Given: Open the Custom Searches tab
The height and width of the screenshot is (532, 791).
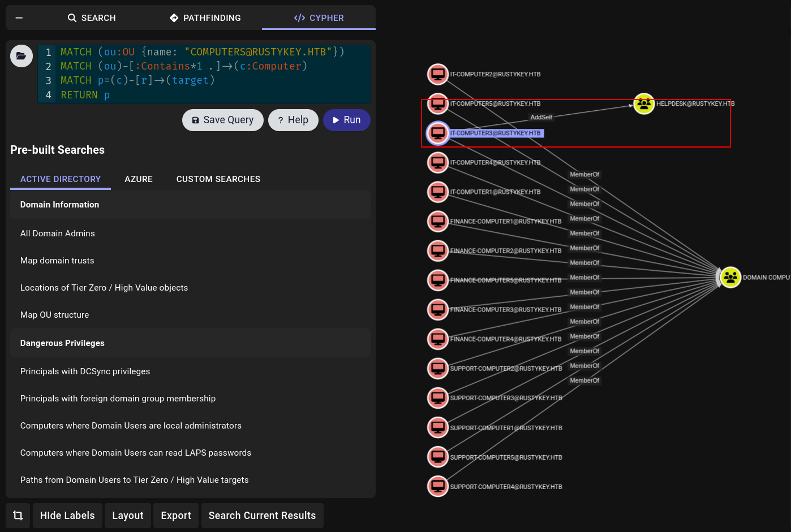Looking at the screenshot, I should point(218,179).
